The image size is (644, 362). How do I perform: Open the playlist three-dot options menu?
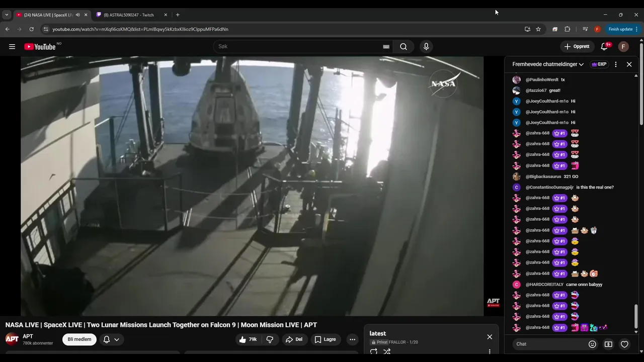[x=490, y=351]
